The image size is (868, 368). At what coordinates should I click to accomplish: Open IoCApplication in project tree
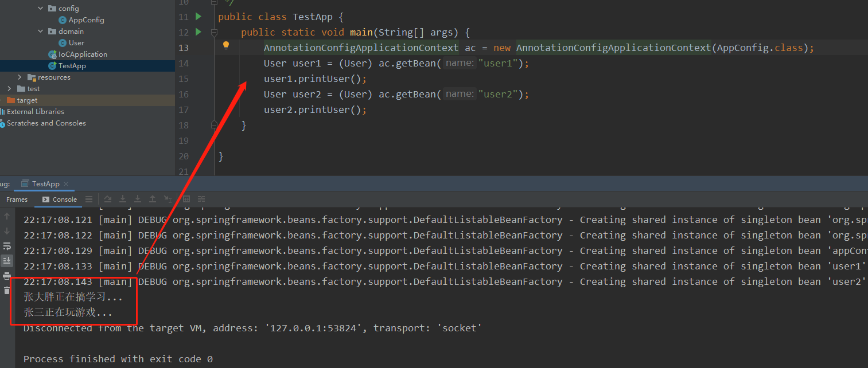click(x=78, y=54)
